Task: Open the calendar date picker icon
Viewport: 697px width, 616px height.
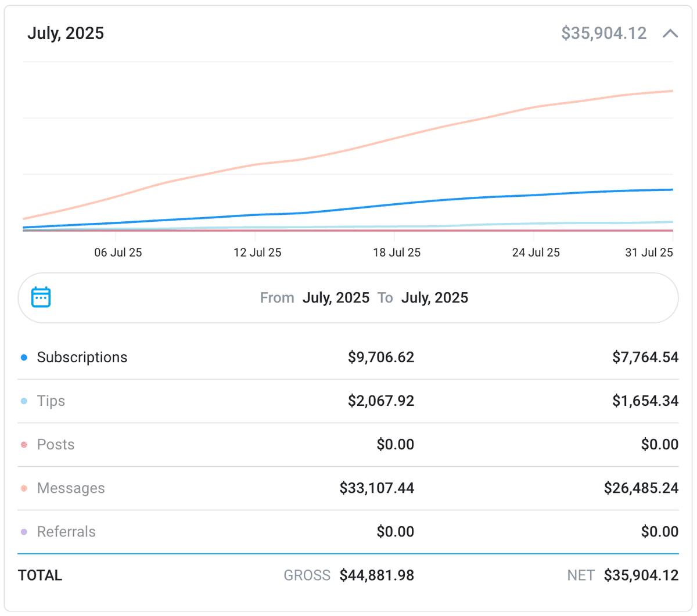Action: pos(41,297)
